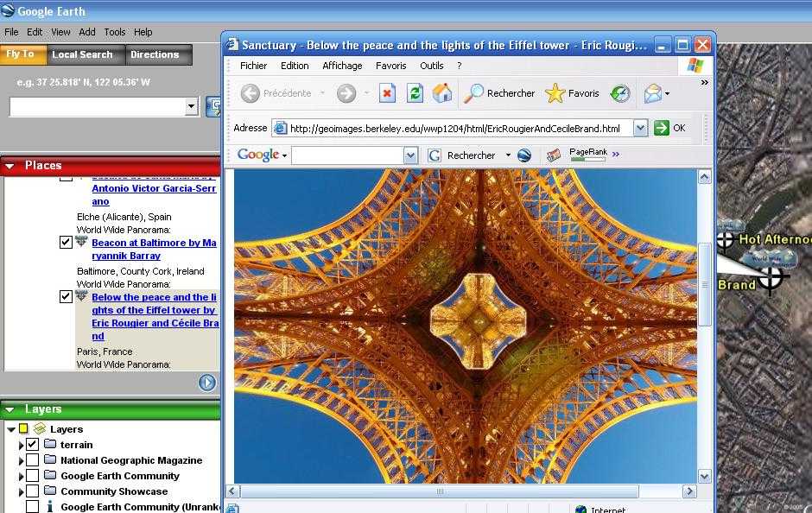Click the browser scroll down arrow
The width and height of the screenshot is (812, 513).
pyautogui.click(x=704, y=476)
